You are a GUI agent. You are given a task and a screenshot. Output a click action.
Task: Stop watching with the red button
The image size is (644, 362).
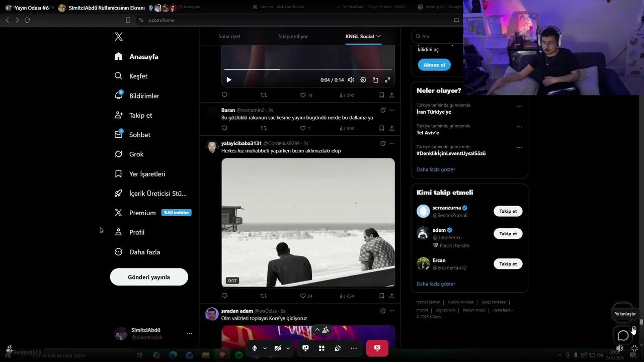pyautogui.click(x=377, y=348)
